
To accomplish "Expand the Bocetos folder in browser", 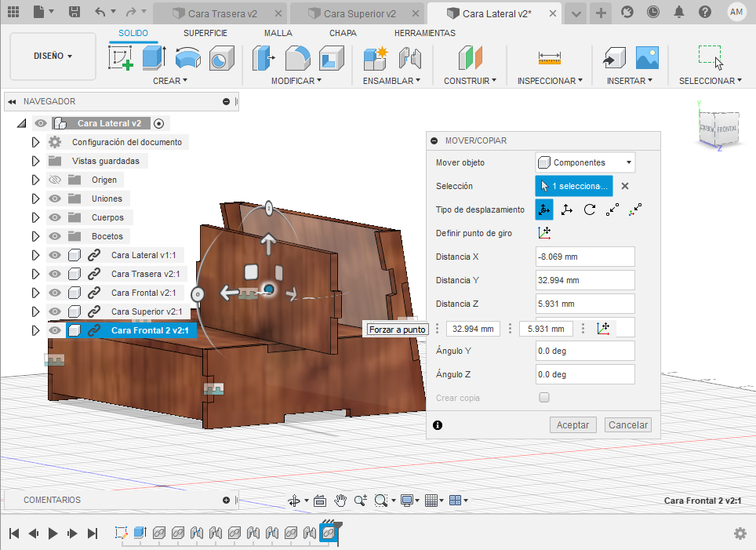I will (35, 236).
